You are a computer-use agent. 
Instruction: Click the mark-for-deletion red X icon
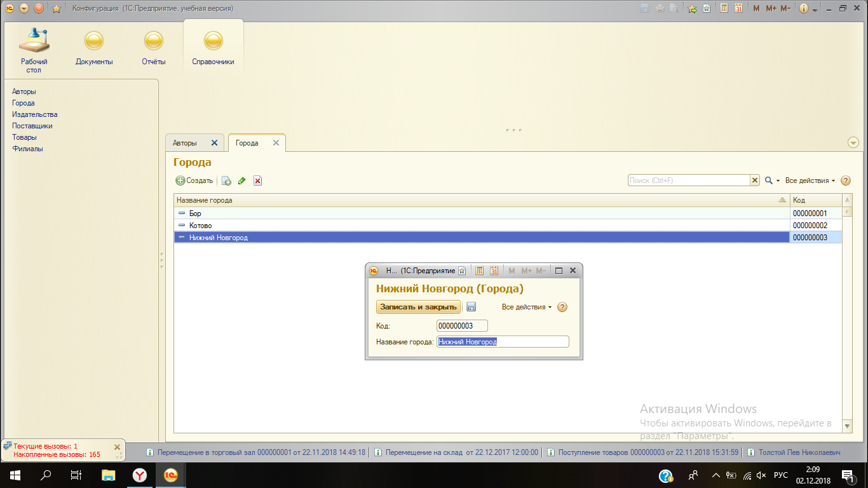257,181
